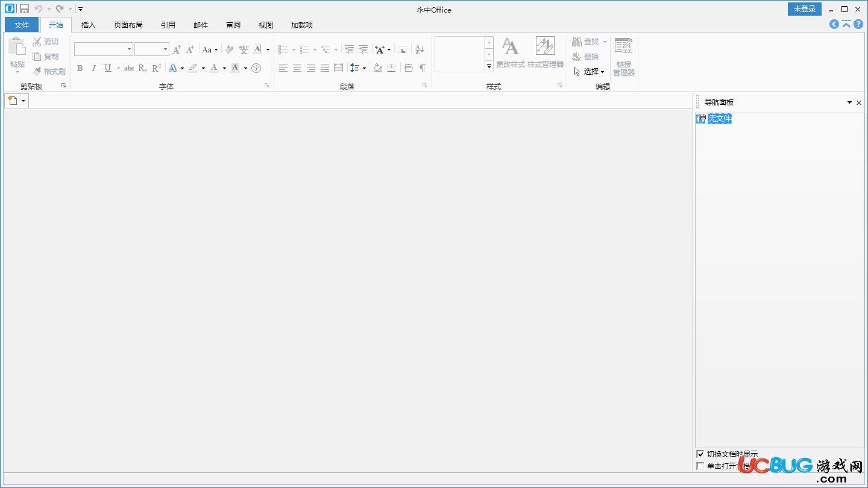Align text left
Image resolution: width=868 pixels, height=488 pixels.
[283, 68]
